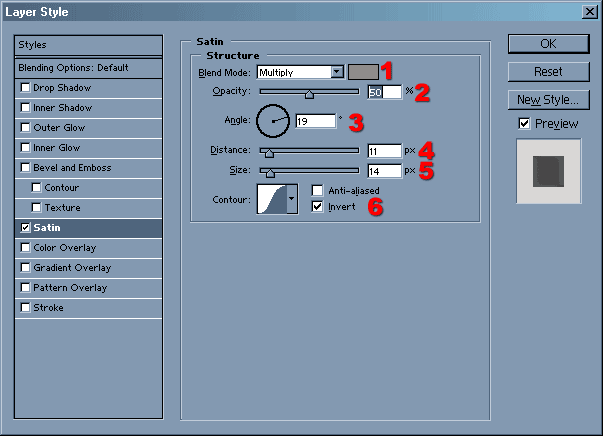Uncheck the Satin style checkbox
This screenshot has height=436, width=603.
pyautogui.click(x=25, y=228)
